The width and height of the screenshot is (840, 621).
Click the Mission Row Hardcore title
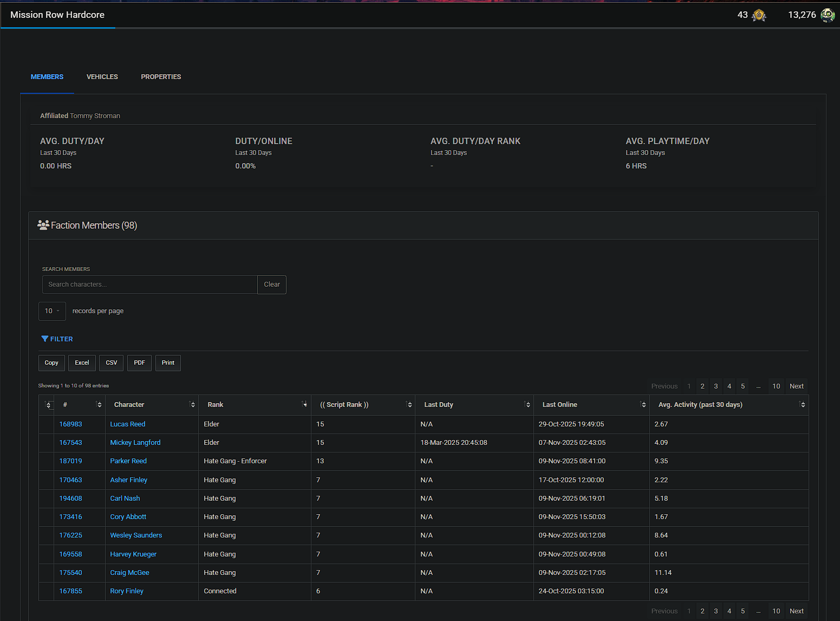pos(57,15)
